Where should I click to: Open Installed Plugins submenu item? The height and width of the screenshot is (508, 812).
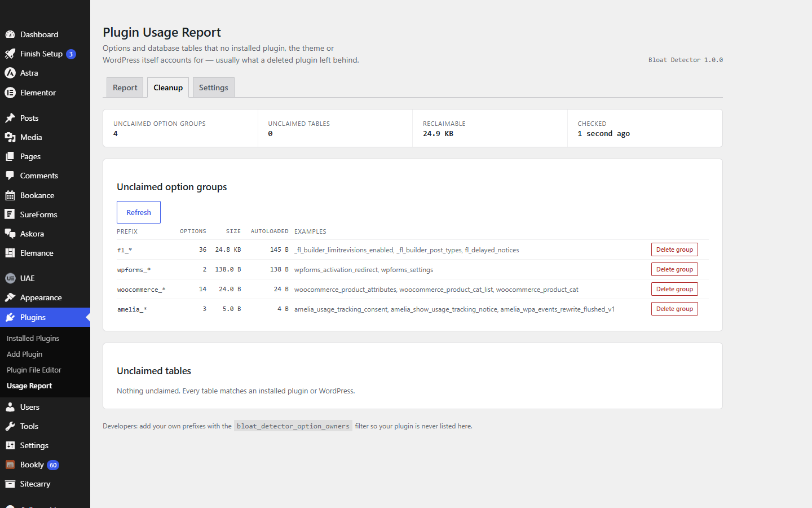33,338
